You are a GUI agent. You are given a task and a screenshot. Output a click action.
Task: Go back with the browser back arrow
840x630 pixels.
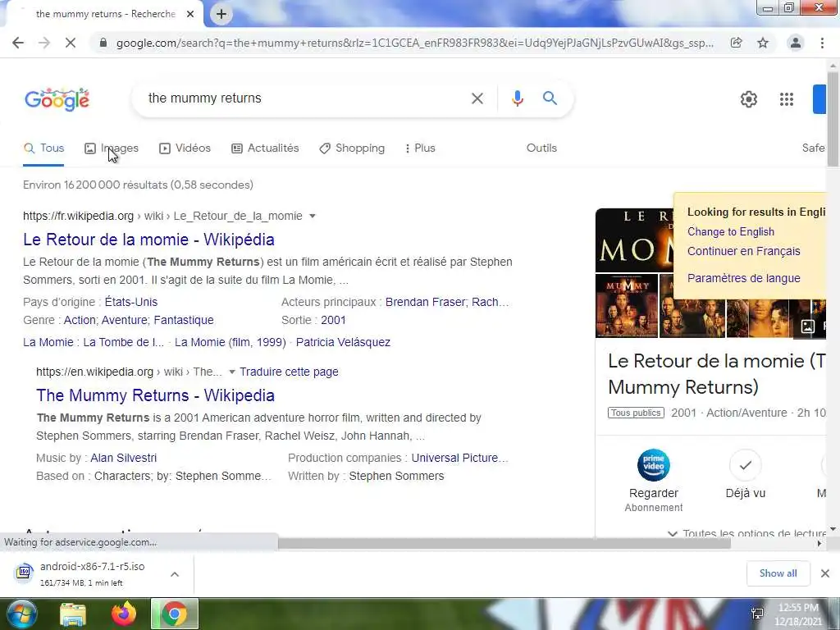[18, 43]
